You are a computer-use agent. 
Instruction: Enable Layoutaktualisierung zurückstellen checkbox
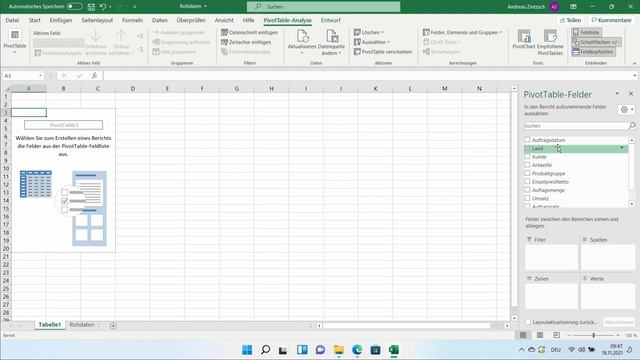[528, 322]
